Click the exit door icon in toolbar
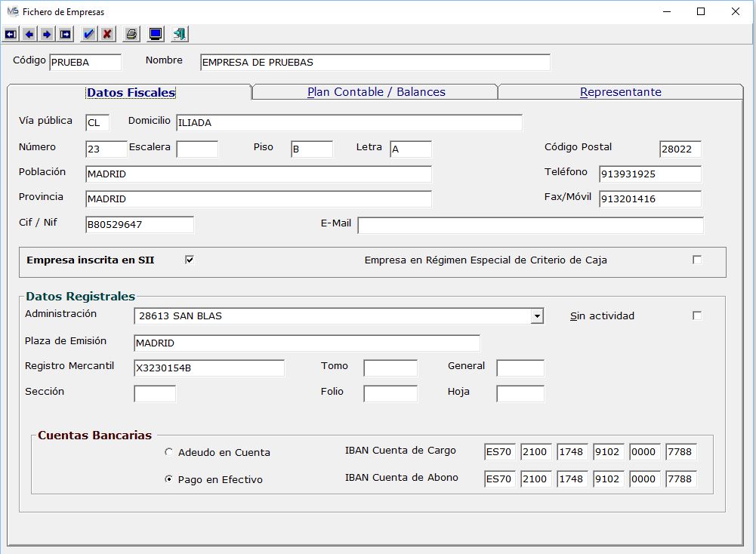Viewport: 756px width, 554px height. (179, 34)
